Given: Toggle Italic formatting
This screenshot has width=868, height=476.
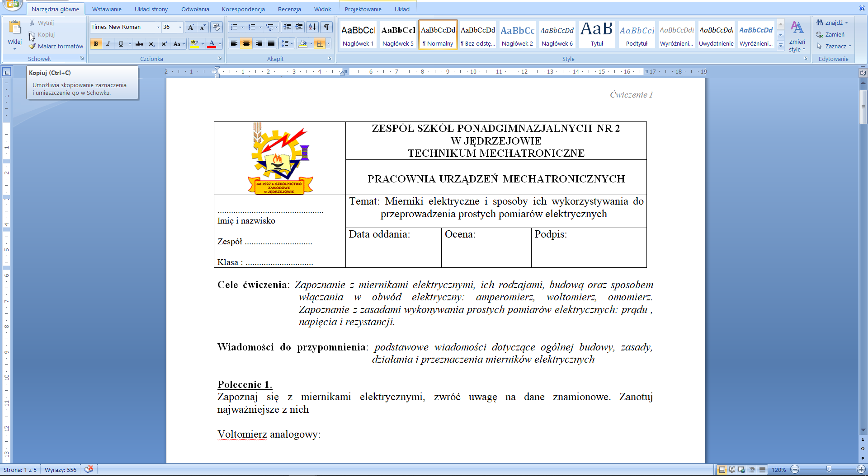Looking at the screenshot, I should click(108, 44).
